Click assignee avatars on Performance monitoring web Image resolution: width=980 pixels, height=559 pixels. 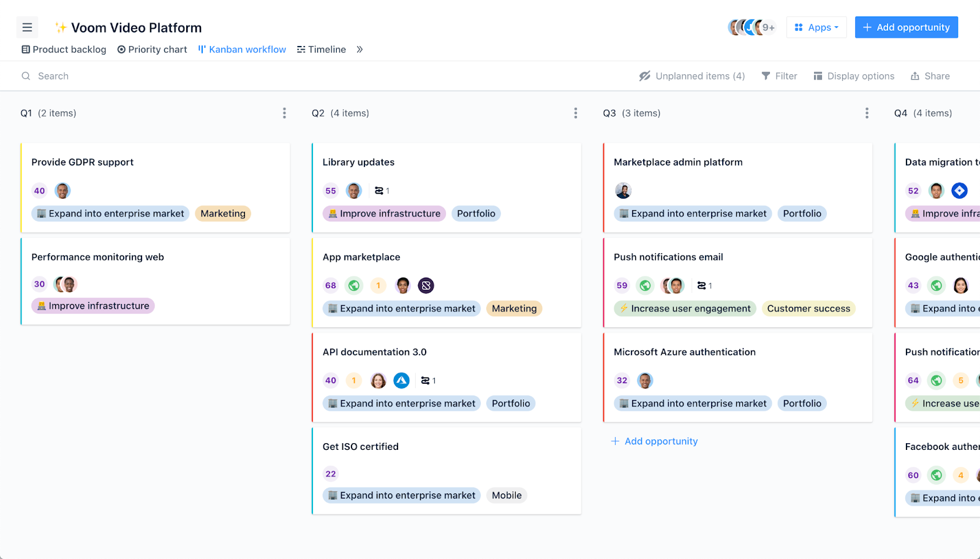66,284
